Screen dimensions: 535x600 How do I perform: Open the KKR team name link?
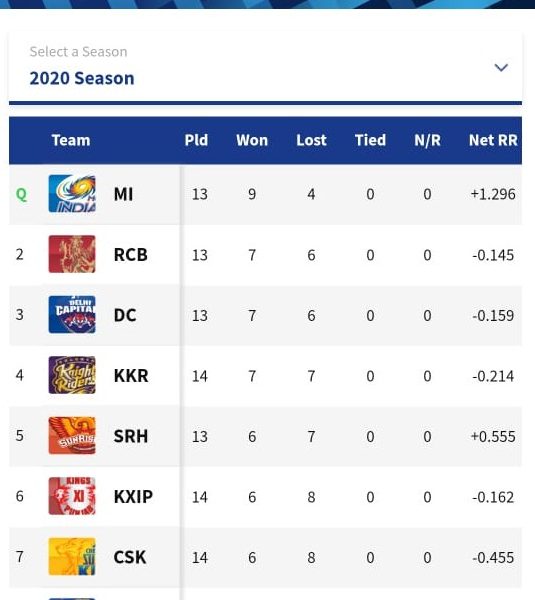point(131,376)
